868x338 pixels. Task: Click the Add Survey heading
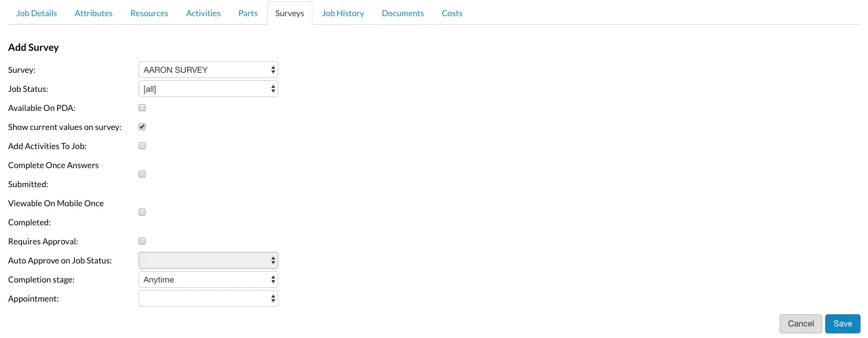coord(33,47)
